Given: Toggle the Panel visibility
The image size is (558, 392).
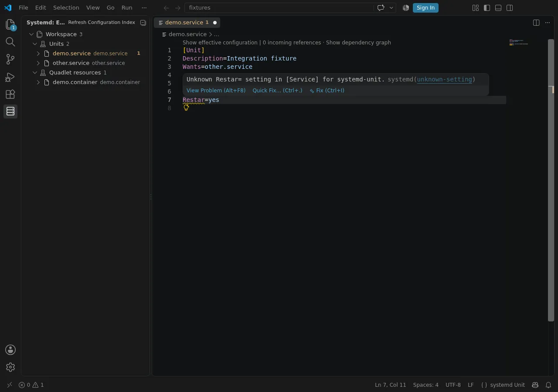Looking at the screenshot, I should click(498, 8).
